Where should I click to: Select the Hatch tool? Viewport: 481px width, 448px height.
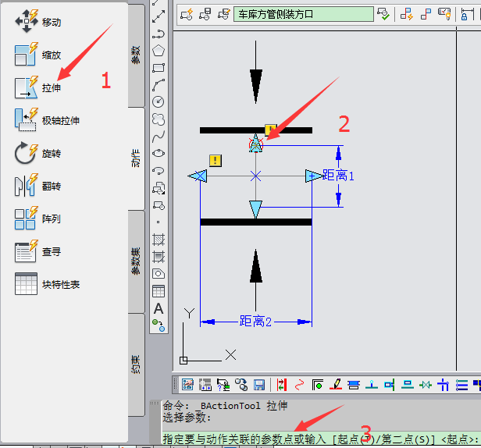coord(159,240)
